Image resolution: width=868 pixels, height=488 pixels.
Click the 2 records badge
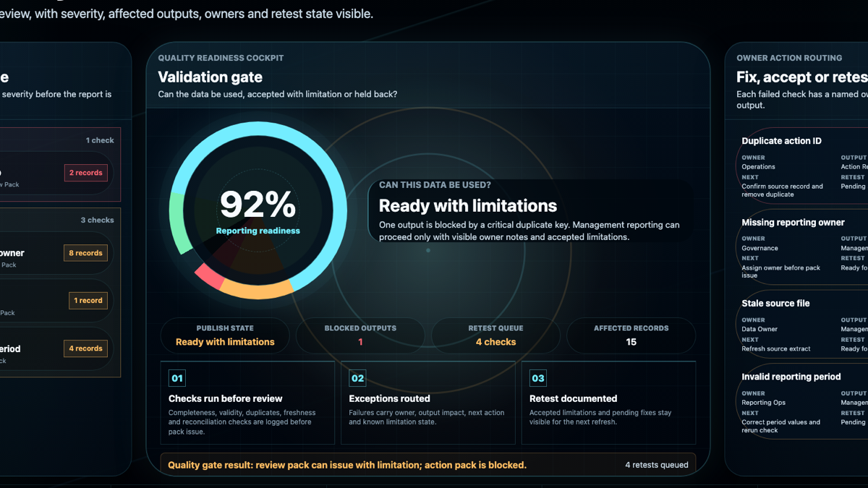pos(86,173)
